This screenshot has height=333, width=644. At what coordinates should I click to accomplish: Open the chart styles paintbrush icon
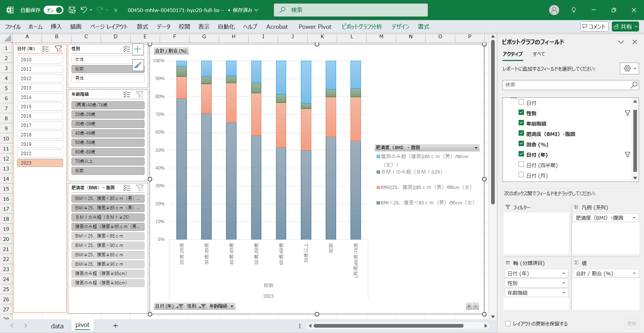tap(138, 65)
